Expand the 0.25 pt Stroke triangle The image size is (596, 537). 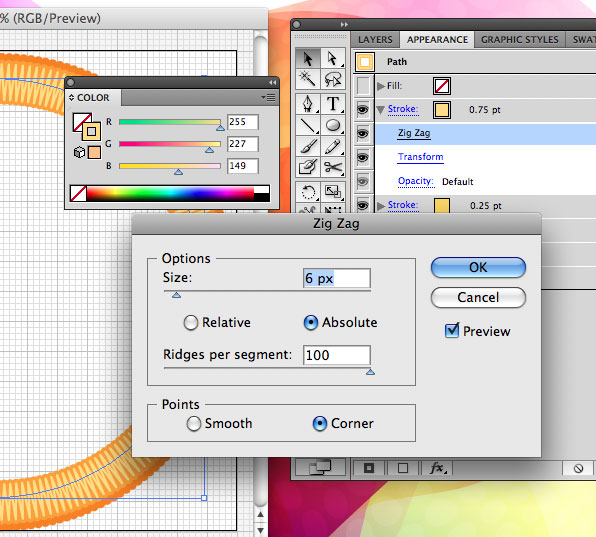point(380,206)
